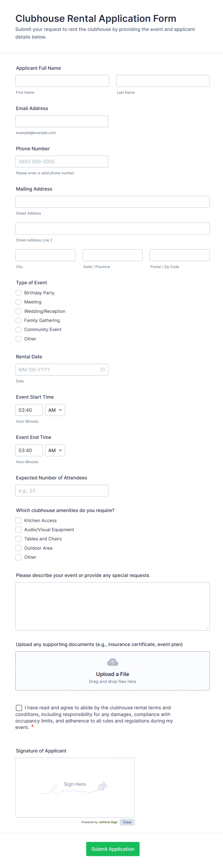The image size is (223, 868).
Task: Clear the applicant signature
Action: point(127,822)
